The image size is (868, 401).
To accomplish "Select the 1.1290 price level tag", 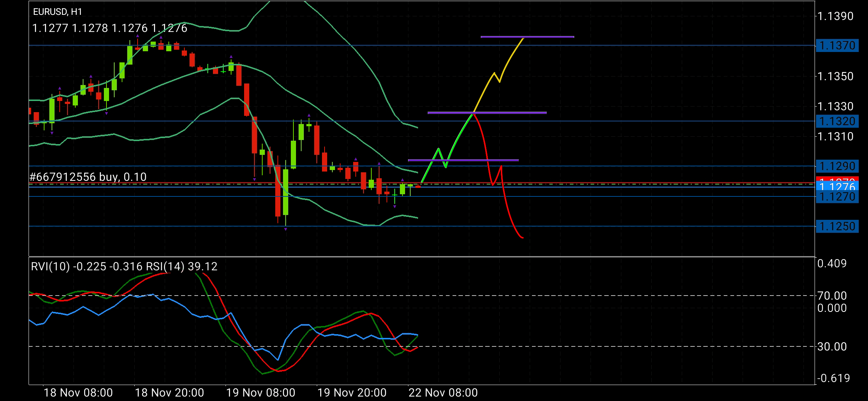I will coord(837,166).
